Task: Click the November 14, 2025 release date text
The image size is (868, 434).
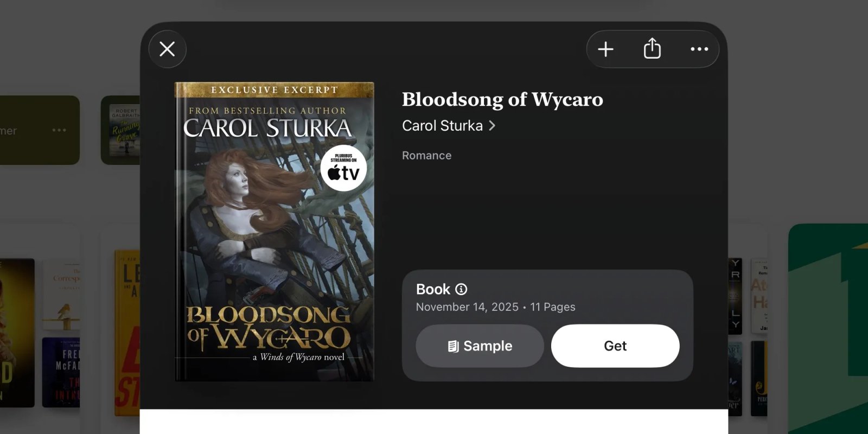Action: [x=467, y=307]
